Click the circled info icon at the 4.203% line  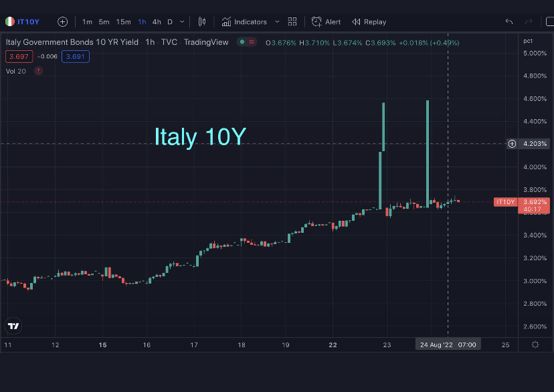tap(511, 143)
